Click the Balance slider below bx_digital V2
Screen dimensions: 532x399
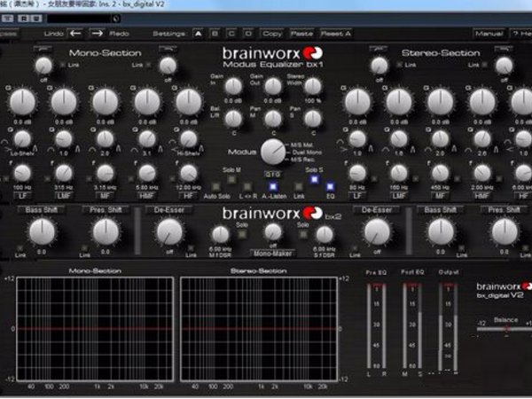pyautogui.click(x=505, y=329)
